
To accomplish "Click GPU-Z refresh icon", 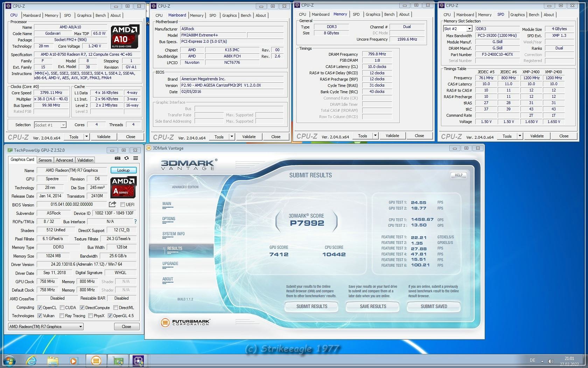I will pyautogui.click(x=127, y=158).
